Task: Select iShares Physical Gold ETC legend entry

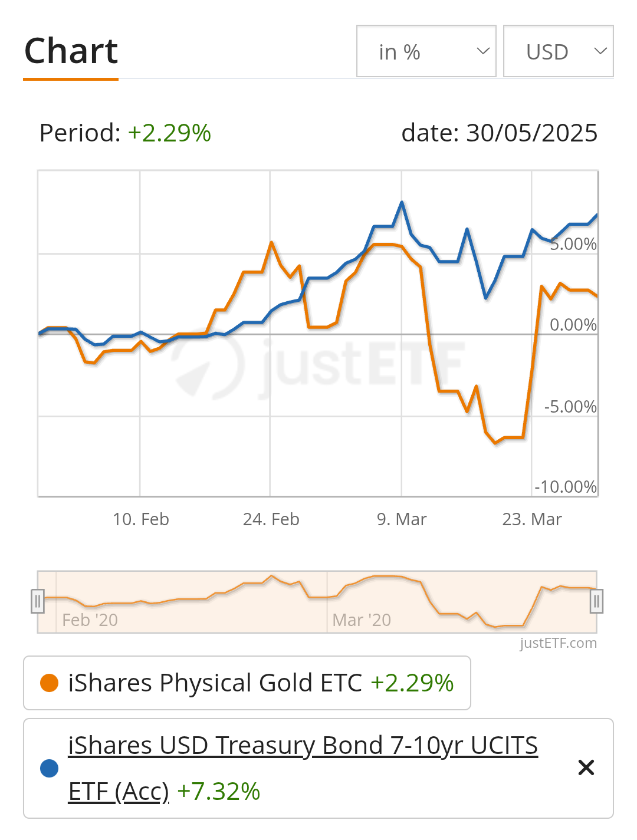Action: coord(215,683)
